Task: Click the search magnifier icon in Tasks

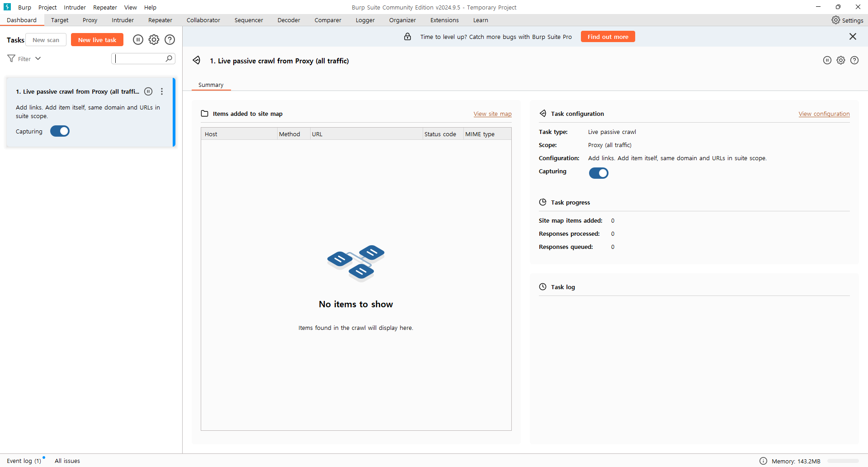Action: click(x=169, y=58)
